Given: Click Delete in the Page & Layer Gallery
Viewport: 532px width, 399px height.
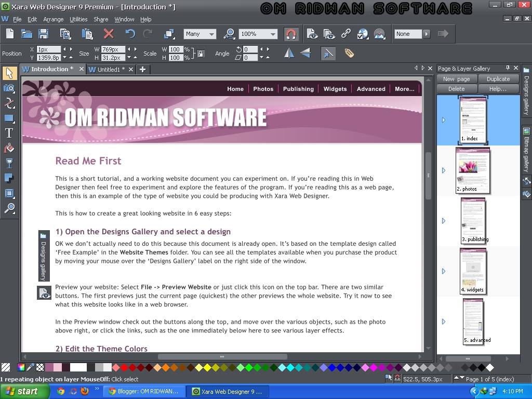Looking at the screenshot, I should 457,89.
